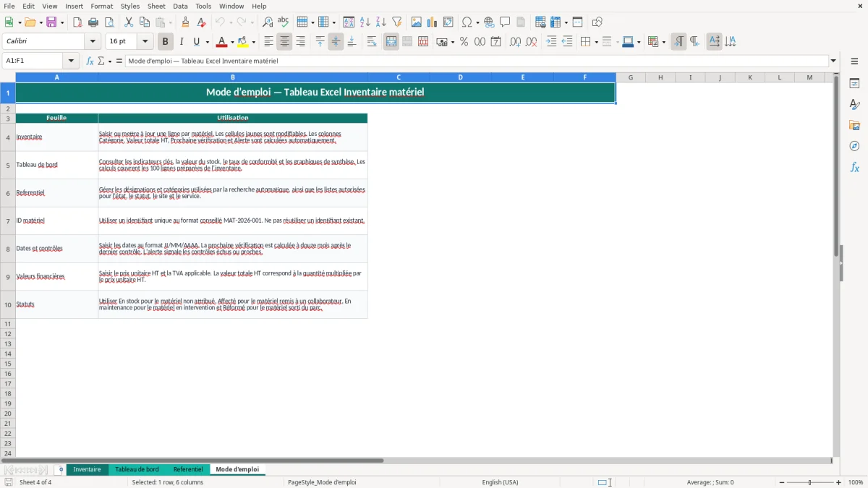Image resolution: width=868 pixels, height=488 pixels.
Task: Click Sort Descending icon
Action: tap(381, 22)
